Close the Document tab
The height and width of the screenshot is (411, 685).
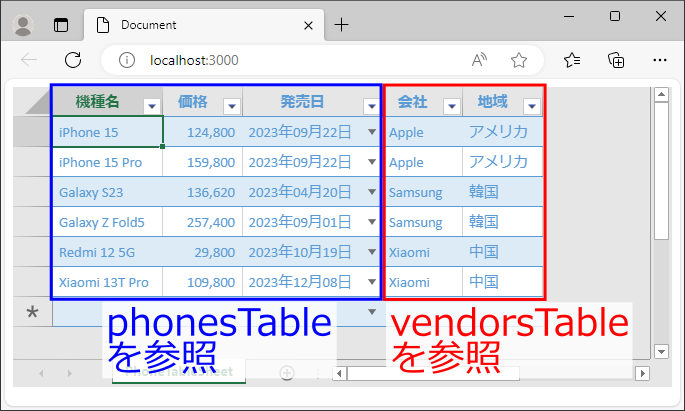pos(308,26)
